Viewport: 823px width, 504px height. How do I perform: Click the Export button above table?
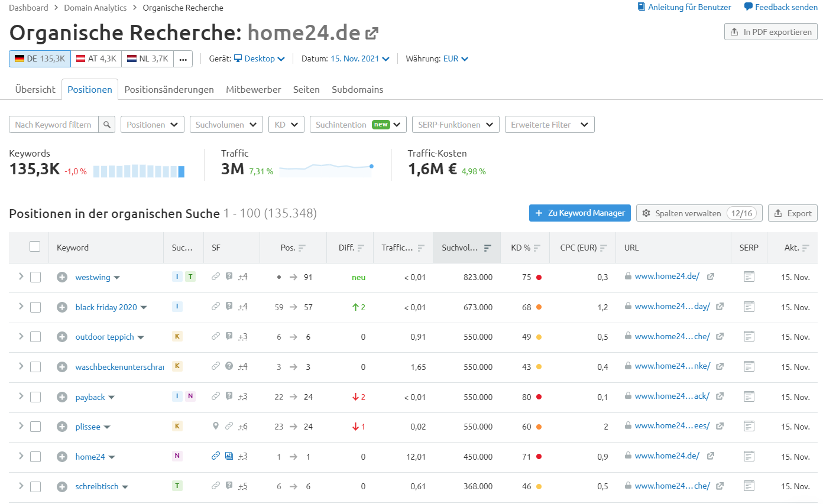(x=793, y=213)
